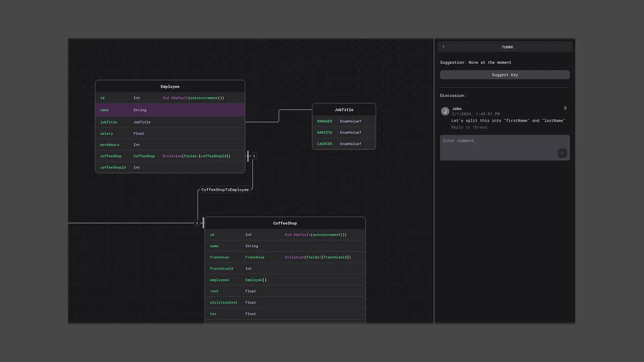Screen dimensions: 644x362
Task: Send the comment with the arrow button
Action: click(x=562, y=153)
